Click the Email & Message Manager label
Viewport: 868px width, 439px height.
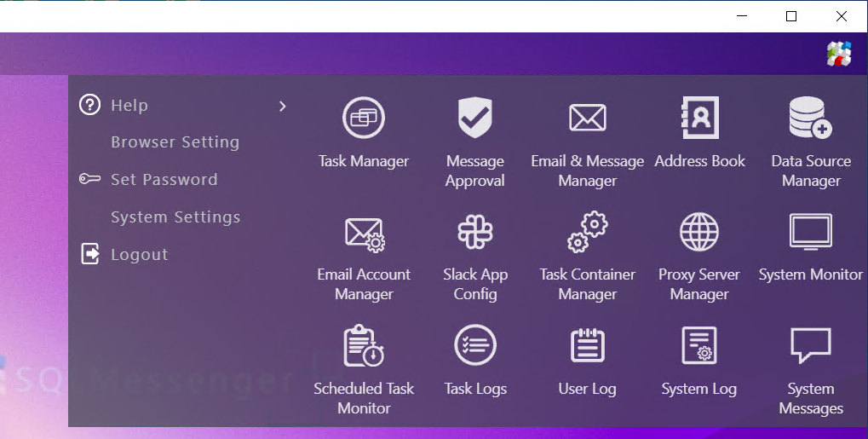[588, 170]
